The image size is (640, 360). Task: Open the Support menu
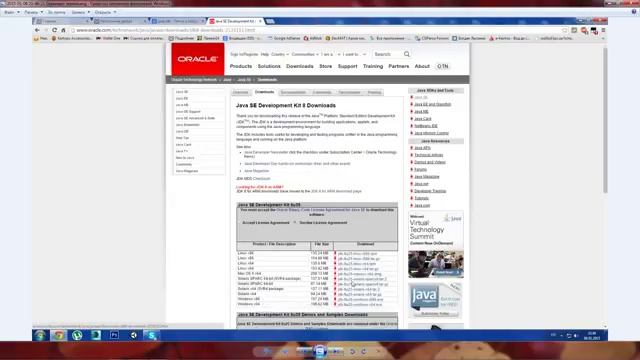click(x=347, y=66)
